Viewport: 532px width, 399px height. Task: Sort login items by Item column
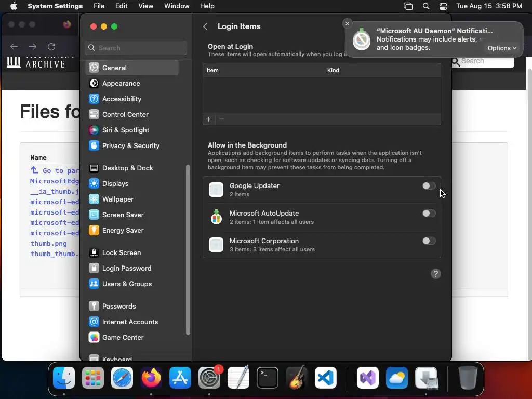coord(212,70)
